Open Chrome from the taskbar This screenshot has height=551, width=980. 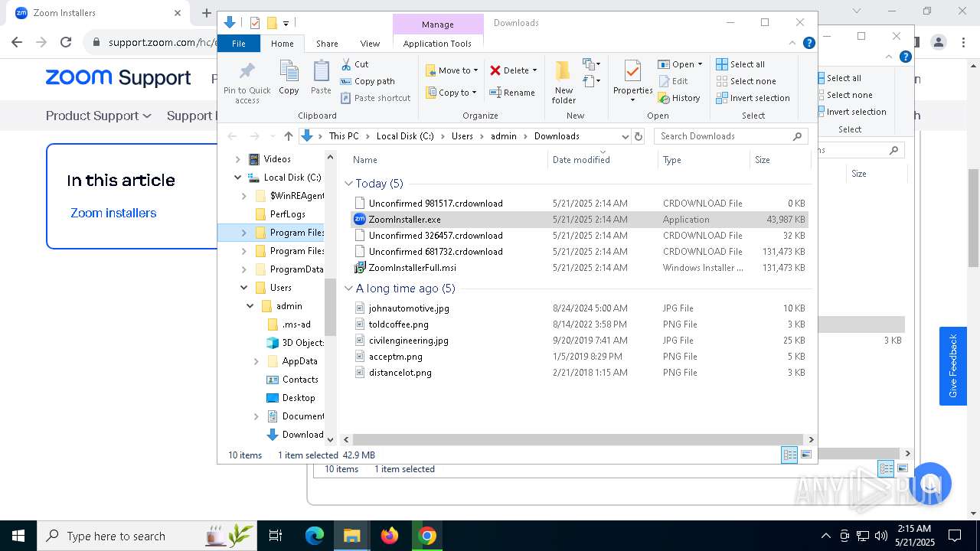427,536
